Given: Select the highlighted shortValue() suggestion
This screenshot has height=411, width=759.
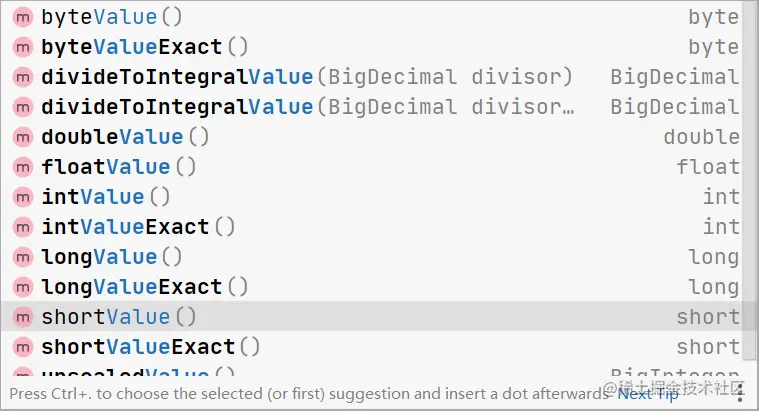Looking at the screenshot, I should click(371, 317).
